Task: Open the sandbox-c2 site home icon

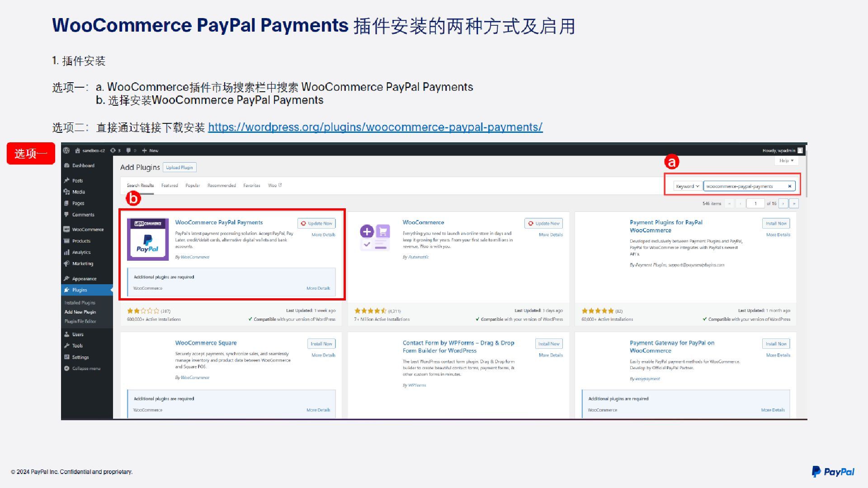Action: pyautogui.click(x=77, y=150)
